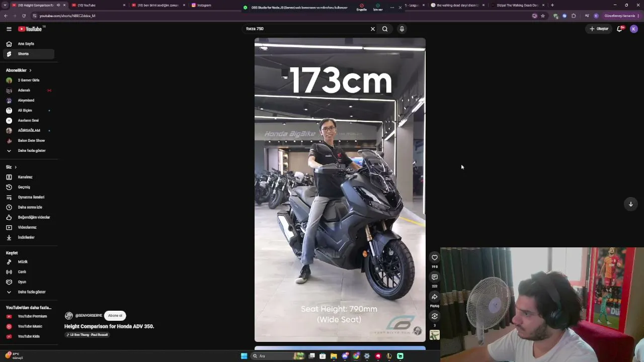Open Ali Biçim channel subscription

(29, 111)
